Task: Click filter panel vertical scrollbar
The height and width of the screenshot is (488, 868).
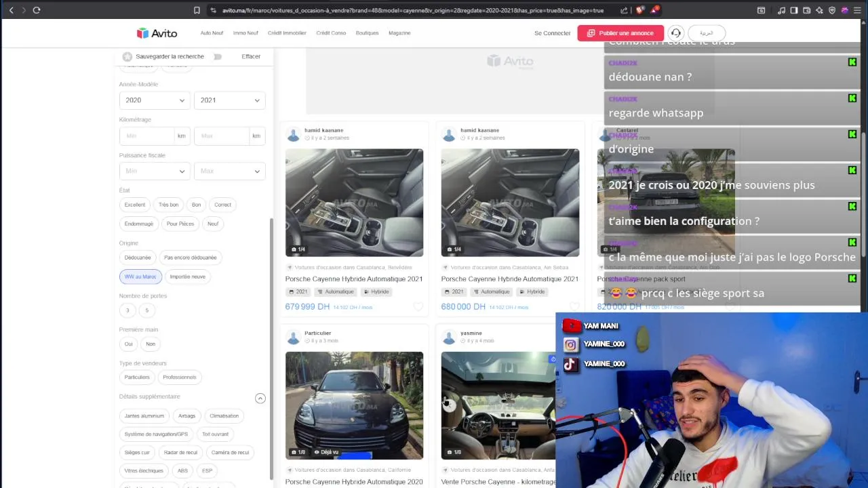Action: pos(271,349)
